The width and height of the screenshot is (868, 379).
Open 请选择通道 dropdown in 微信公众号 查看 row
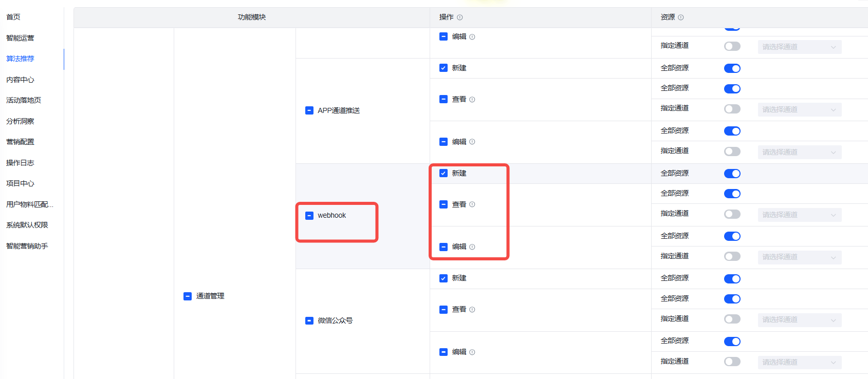(x=799, y=319)
